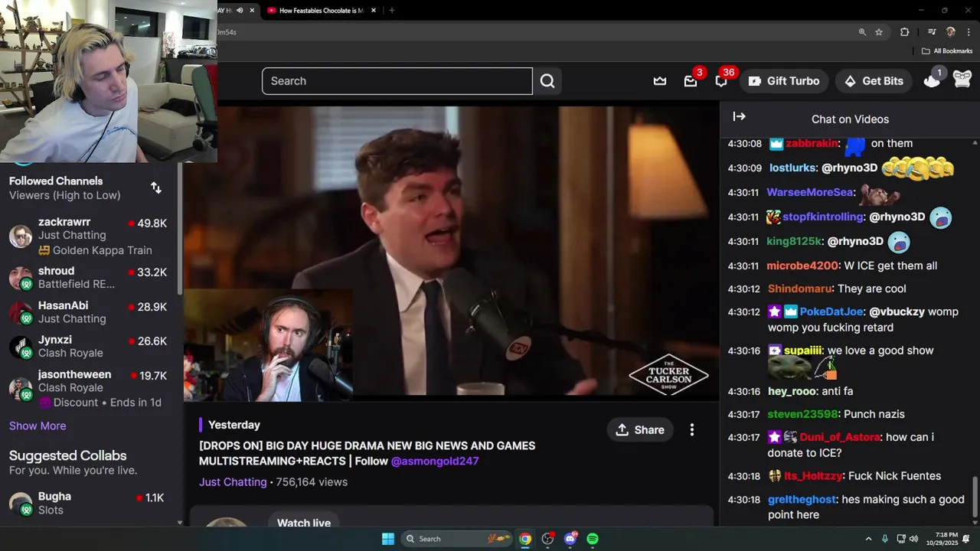Click chat username supaiiii
Image resolution: width=980 pixels, height=551 pixels.
pyautogui.click(x=802, y=350)
